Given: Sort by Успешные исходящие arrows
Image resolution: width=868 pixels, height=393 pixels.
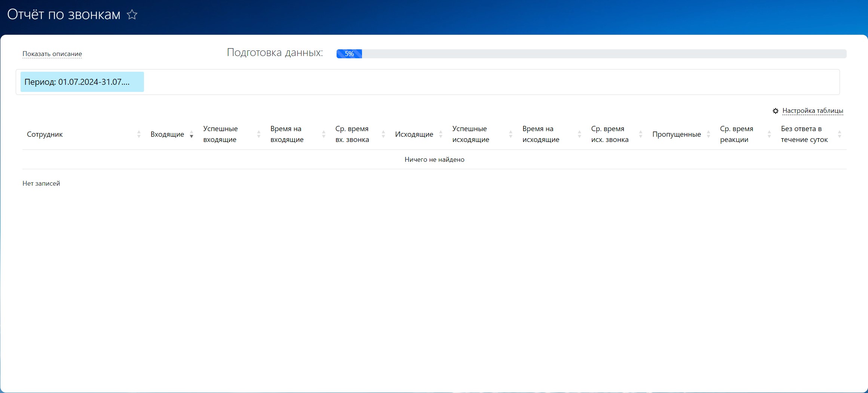Looking at the screenshot, I should [x=510, y=134].
